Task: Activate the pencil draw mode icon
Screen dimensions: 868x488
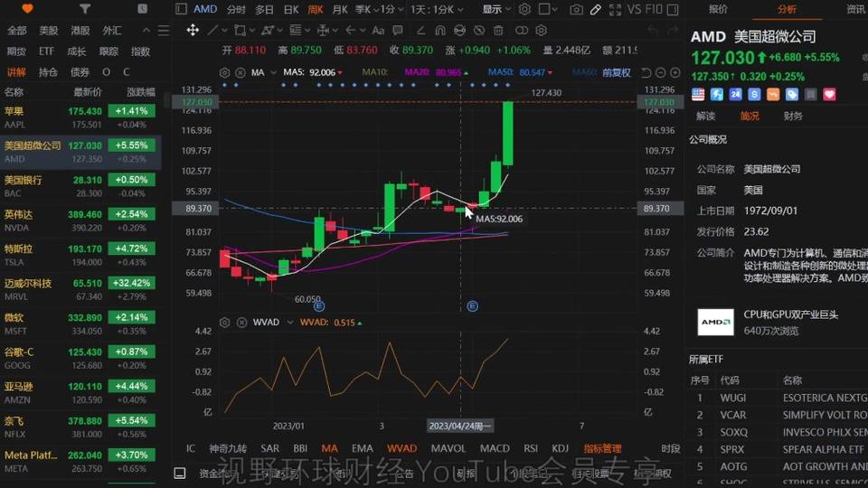Action: click(595, 9)
